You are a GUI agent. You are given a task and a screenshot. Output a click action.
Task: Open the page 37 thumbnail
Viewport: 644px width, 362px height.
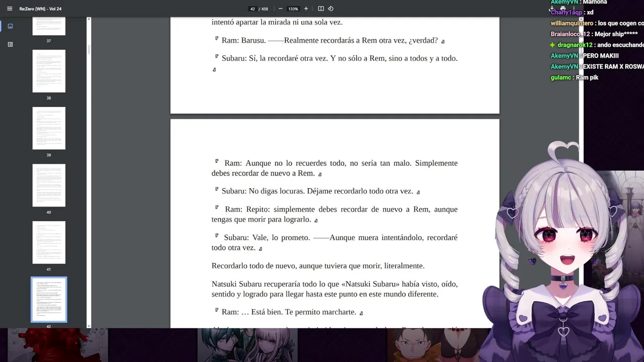click(x=49, y=26)
